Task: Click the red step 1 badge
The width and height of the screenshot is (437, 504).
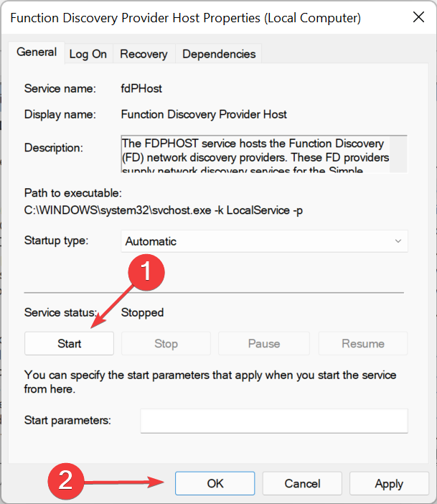Action: tap(145, 272)
